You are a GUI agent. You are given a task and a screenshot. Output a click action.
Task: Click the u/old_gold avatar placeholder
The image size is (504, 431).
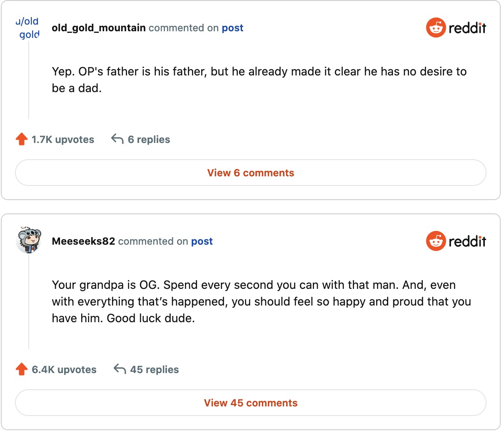click(x=29, y=28)
